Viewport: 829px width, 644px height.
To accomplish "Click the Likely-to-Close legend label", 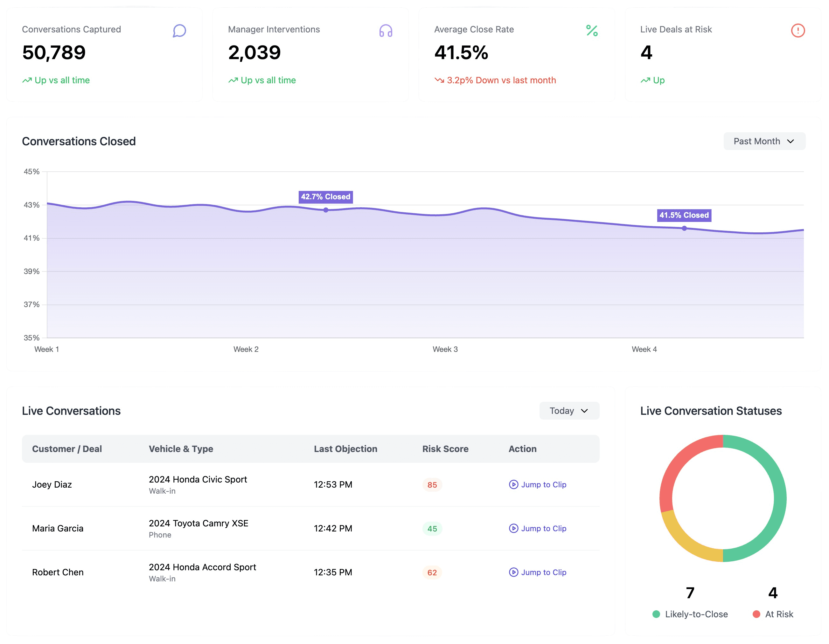I will tap(697, 614).
